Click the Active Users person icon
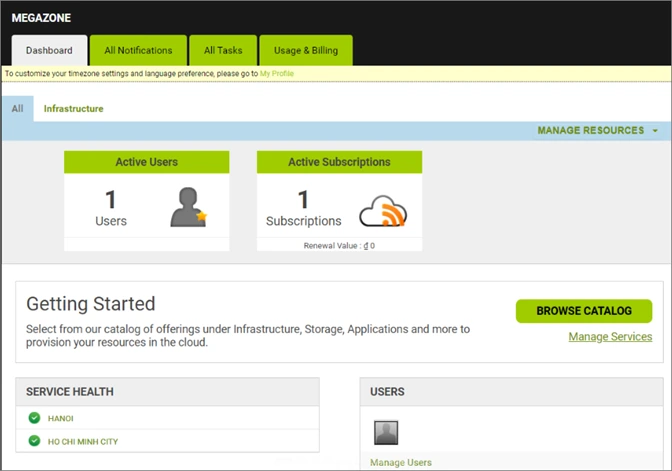The image size is (672, 471). (x=189, y=207)
